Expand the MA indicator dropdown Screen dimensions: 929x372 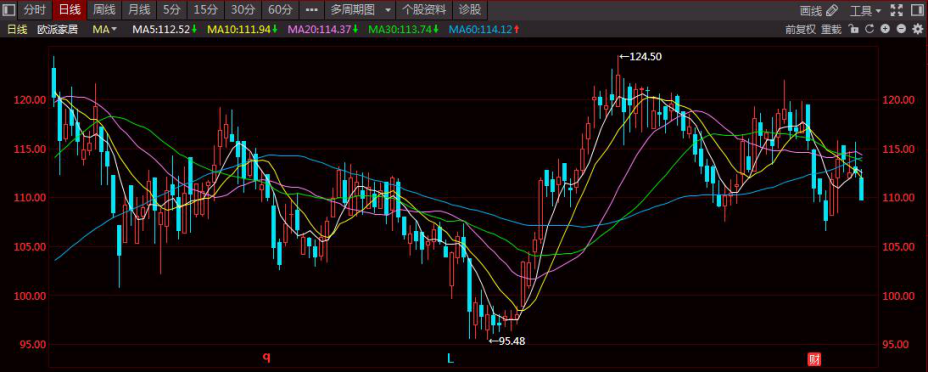coord(105,29)
